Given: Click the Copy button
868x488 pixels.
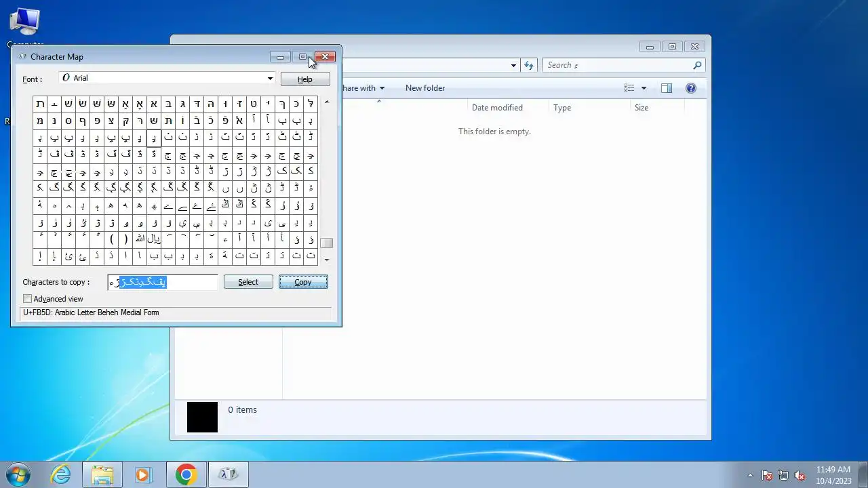Looking at the screenshot, I should tap(303, 282).
